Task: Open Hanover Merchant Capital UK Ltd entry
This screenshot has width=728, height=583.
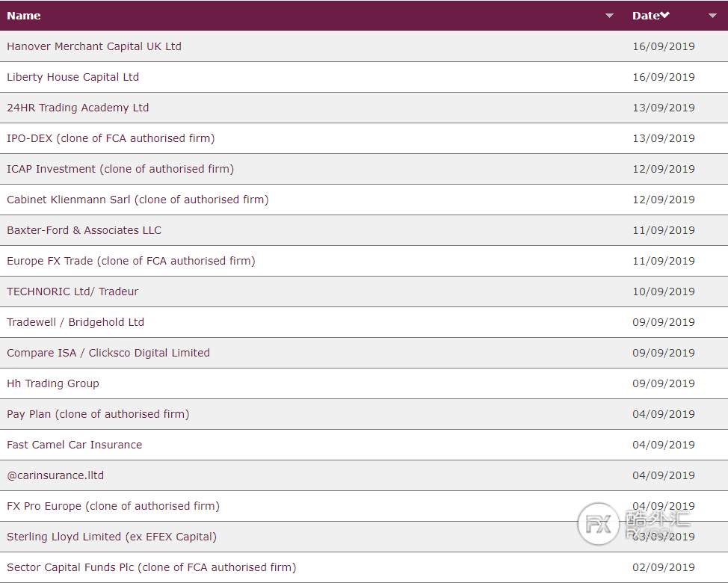Action: point(94,46)
